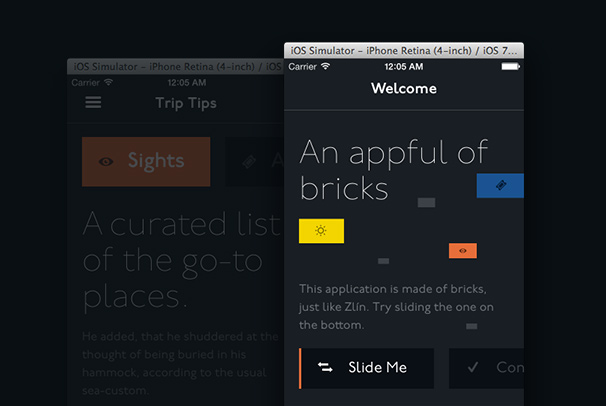Tap the eye icon on orange brick
Screen dimensions: 606x406
click(x=462, y=251)
